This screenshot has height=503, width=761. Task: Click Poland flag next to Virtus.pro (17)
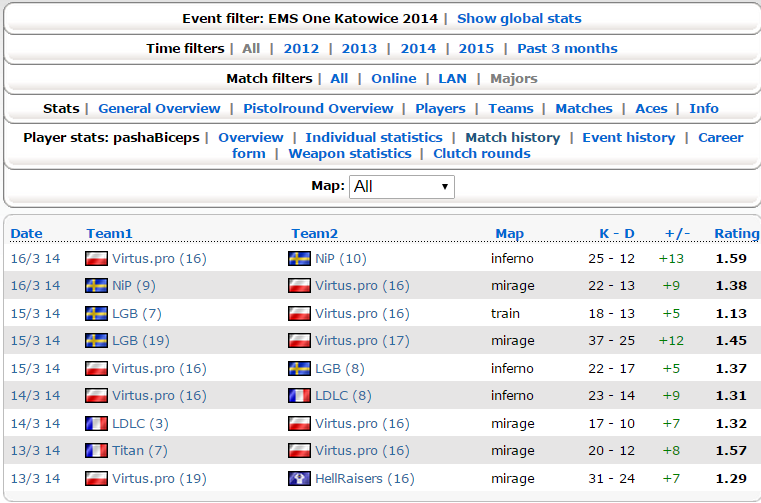(x=299, y=341)
